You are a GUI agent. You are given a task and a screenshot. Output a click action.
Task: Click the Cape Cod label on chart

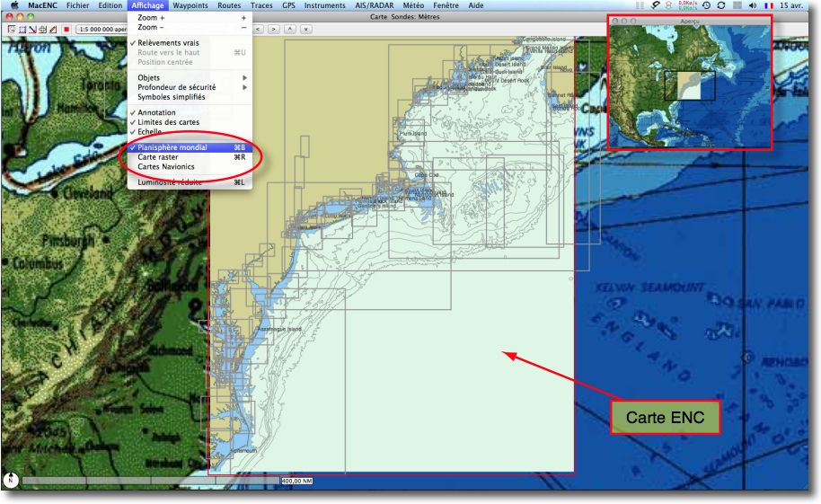tap(426, 175)
